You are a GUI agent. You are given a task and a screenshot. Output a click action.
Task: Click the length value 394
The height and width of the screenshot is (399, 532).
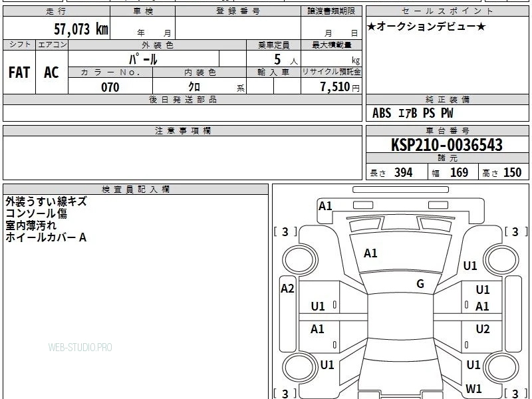coord(403,172)
